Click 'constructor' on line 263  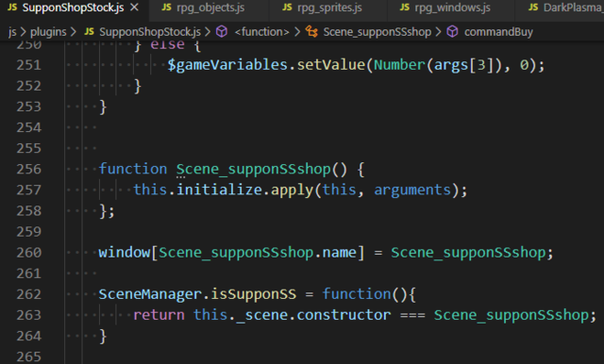click(344, 315)
